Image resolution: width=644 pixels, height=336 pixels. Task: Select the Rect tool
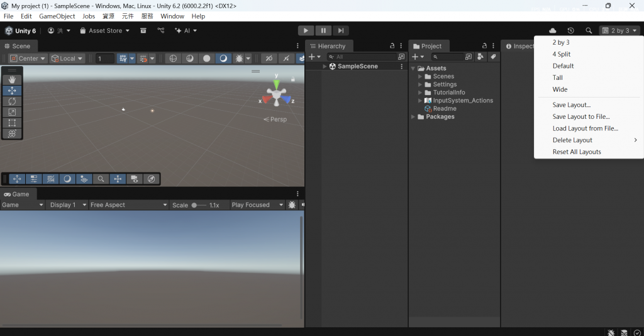[12, 123]
